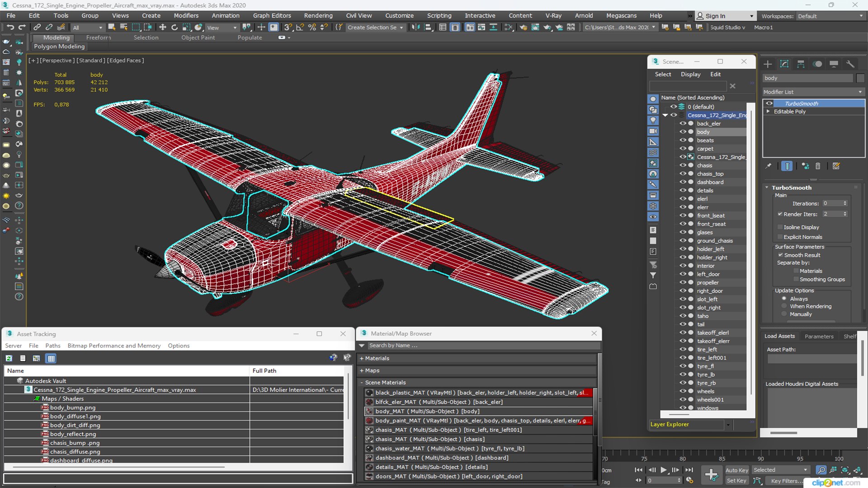Jump to the End frame button
This screenshot has height=488, width=868.
point(689,470)
